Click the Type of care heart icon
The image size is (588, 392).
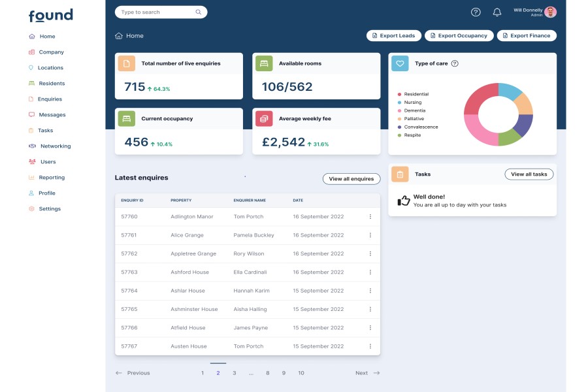pos(400,63)
